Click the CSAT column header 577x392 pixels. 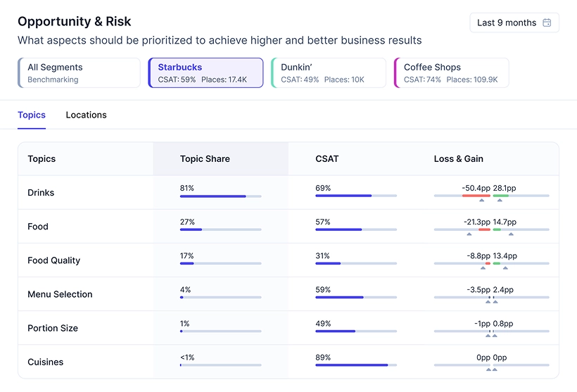[327, 159]
